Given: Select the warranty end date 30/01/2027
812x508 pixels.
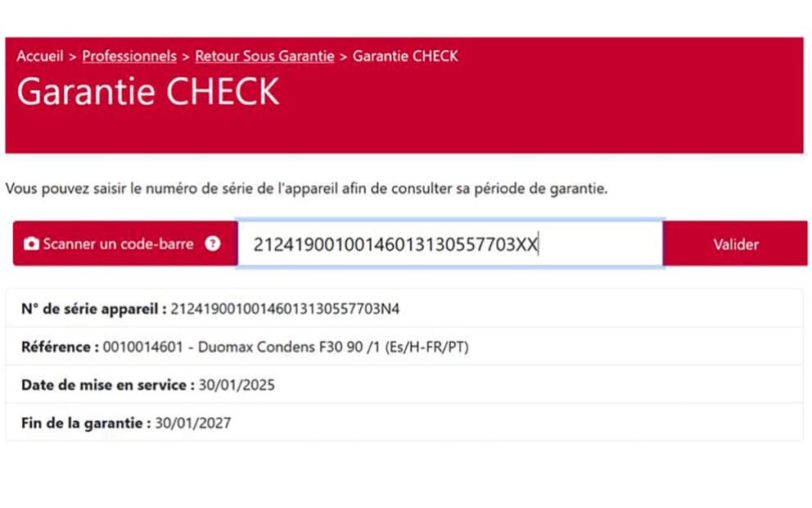Looking at the screenshot, I should 193,423.
